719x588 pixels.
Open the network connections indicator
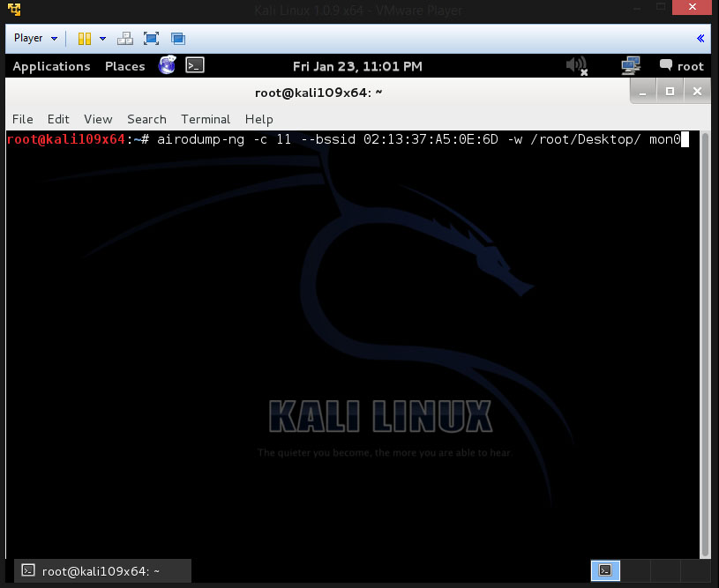(x=631, y=65)
